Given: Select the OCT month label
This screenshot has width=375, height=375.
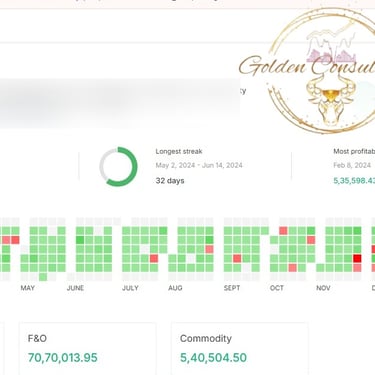Looking at the screenshot, I should 277,288.
